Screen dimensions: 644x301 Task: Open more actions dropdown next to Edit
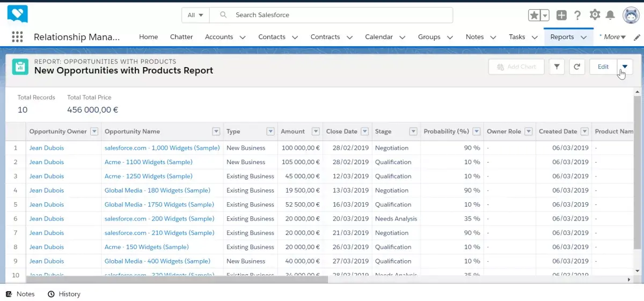pyautogui.click(x=625, y=67)
